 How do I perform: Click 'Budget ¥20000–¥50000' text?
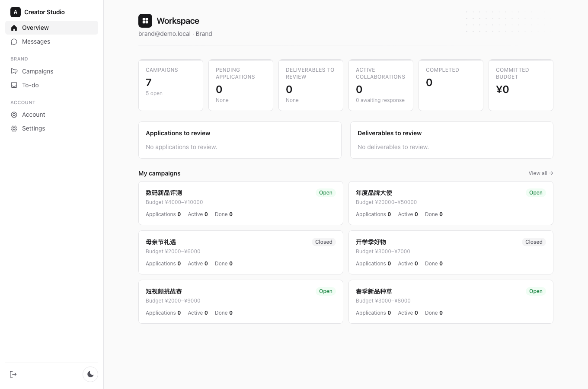click(x=387, y=202)
